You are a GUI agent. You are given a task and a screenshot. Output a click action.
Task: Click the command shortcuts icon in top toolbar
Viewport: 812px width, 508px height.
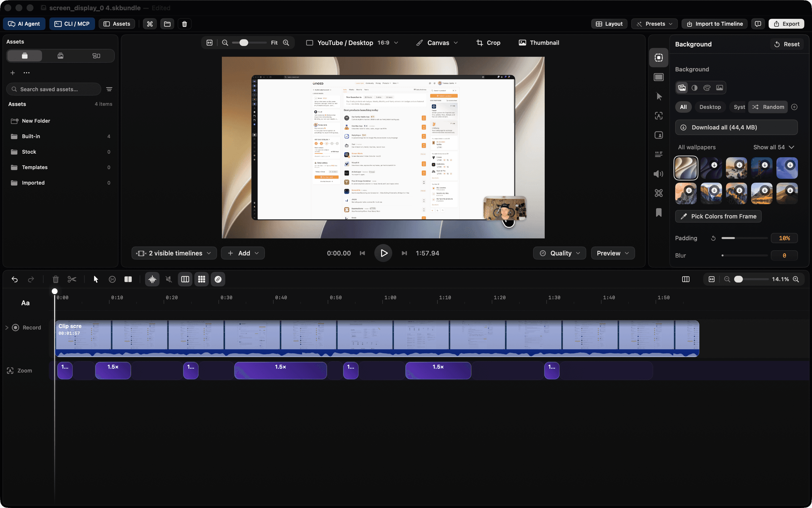pos(150,24)
